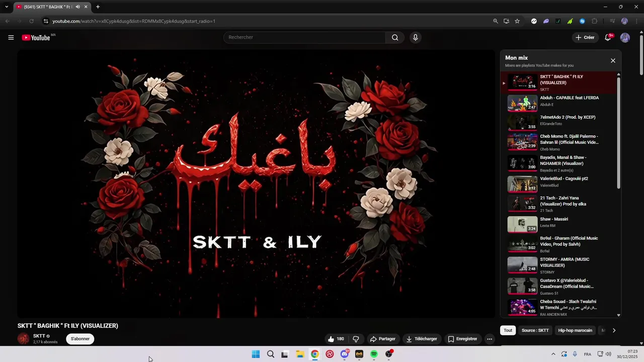644x362 pixels.
Task: Click the search magnifier button
Action: point(395,37)
